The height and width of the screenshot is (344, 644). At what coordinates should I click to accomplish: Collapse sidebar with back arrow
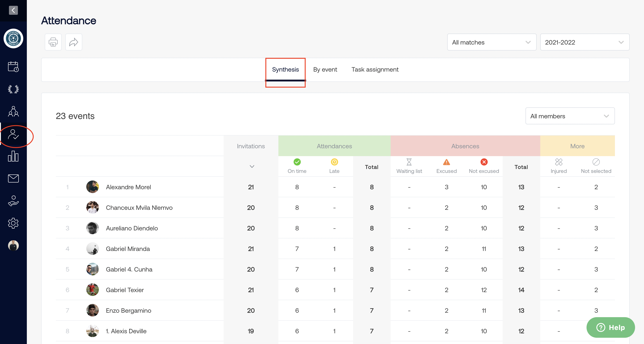coord(13,10)
